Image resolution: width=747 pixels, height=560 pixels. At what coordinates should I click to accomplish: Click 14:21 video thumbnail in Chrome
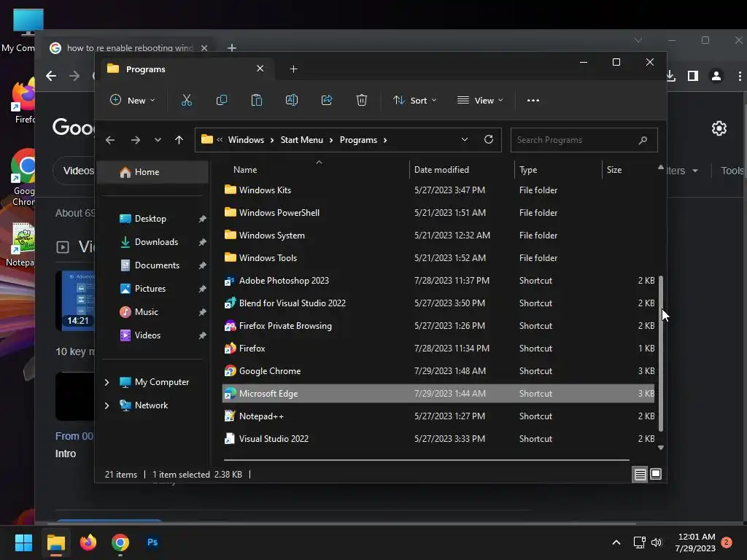pyautogui.click(x=75, y=300)
